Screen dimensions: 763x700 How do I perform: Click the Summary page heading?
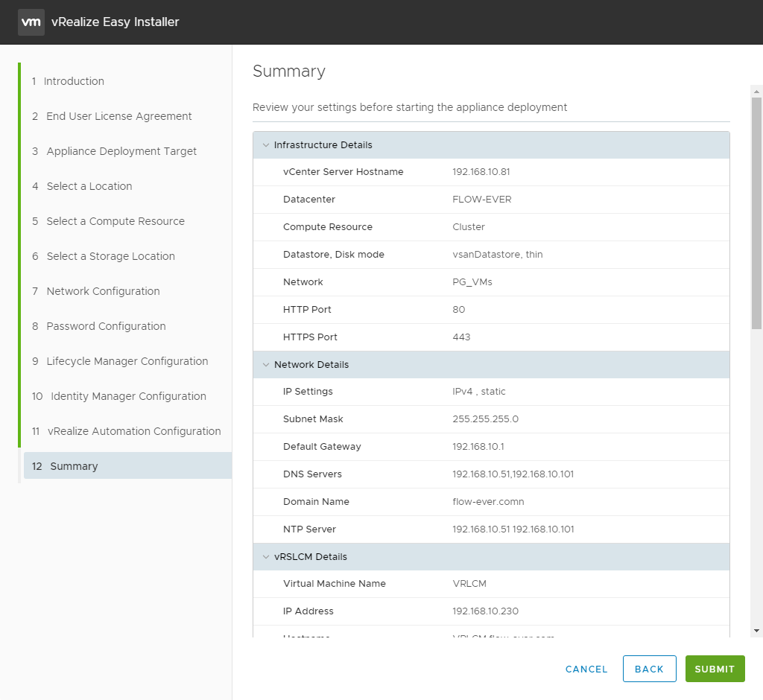[289, 71]
